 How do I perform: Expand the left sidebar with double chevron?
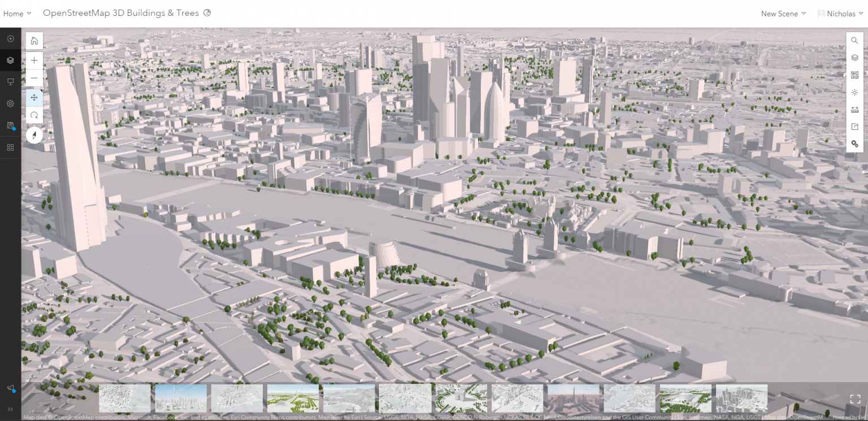point(10,409)
